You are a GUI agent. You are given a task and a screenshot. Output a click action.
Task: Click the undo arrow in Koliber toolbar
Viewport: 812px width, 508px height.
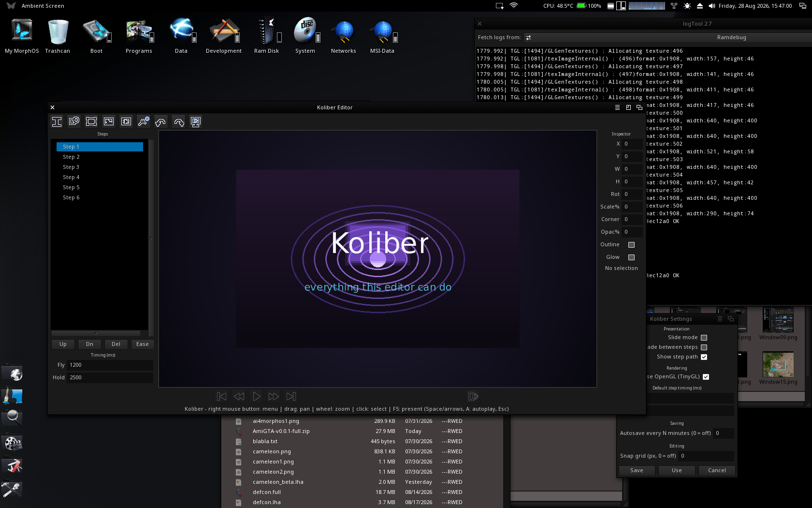click(161, 122)
